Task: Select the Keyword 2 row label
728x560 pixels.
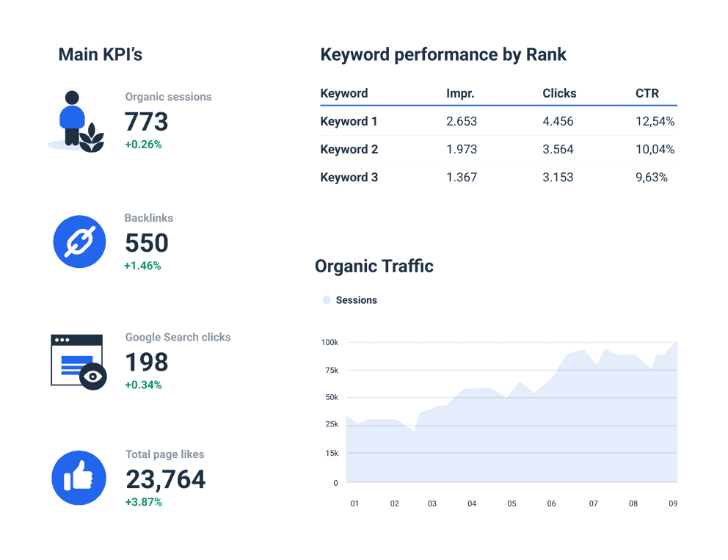Action: [349, 149]
